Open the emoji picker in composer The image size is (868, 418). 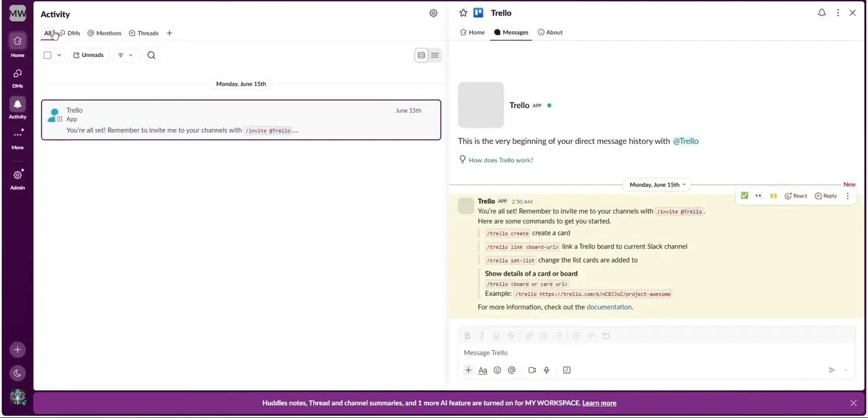pos(497,370)
